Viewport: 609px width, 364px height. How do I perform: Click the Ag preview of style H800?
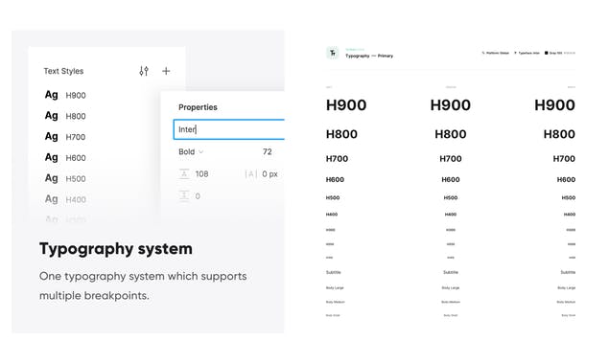51,116
